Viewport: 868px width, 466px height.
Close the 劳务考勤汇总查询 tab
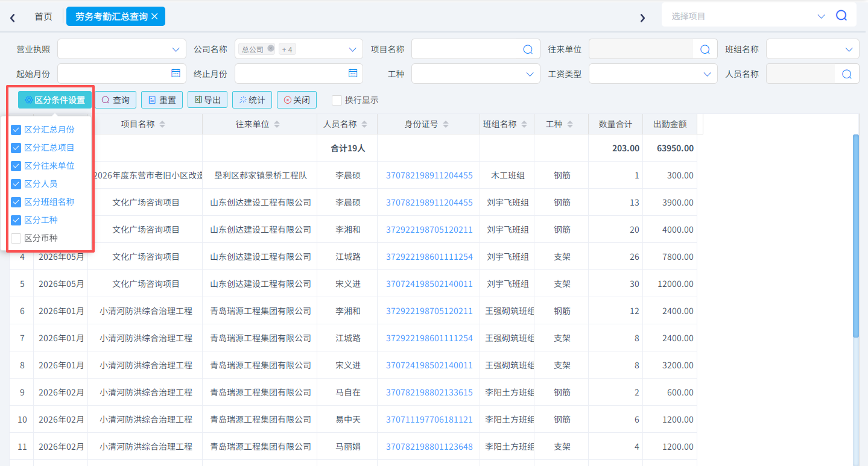[154, 16]
